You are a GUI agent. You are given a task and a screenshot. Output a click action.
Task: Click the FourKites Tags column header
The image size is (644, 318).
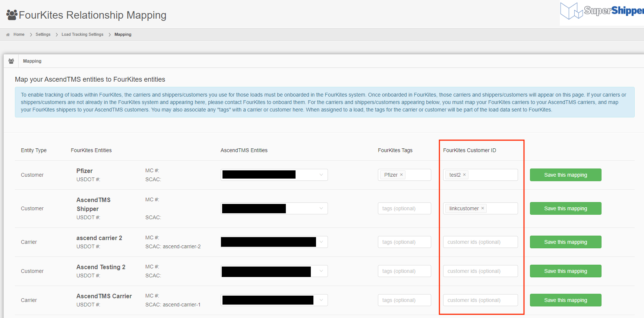point(395,150)
